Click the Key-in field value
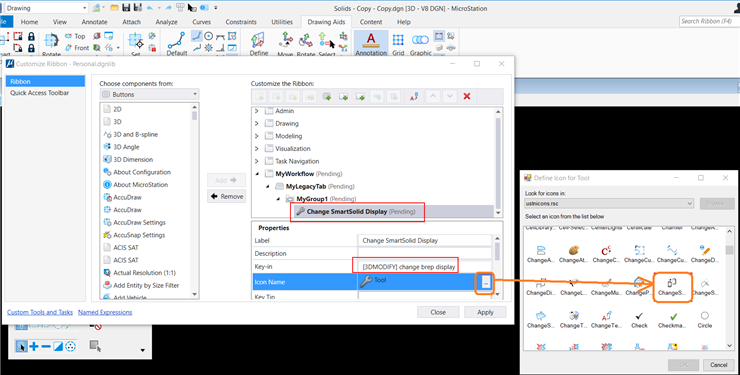740x375 pixels. (x=425, y=267)
